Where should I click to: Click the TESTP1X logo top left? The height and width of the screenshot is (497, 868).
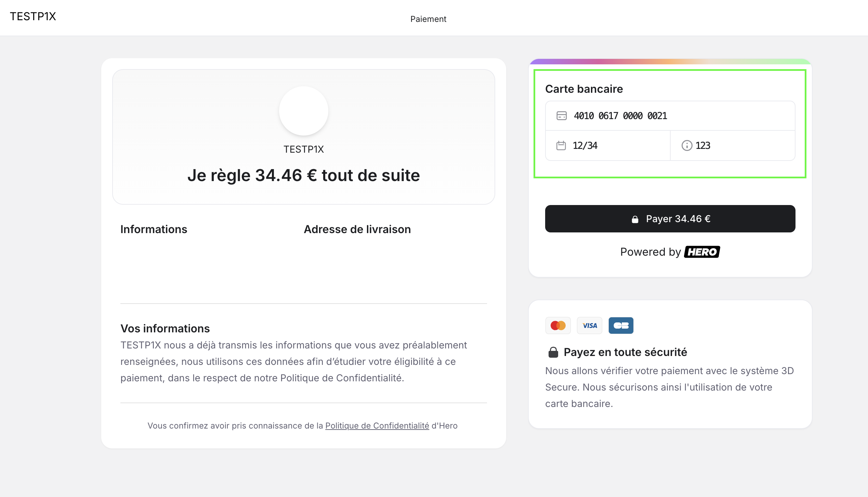coord(33,16)
